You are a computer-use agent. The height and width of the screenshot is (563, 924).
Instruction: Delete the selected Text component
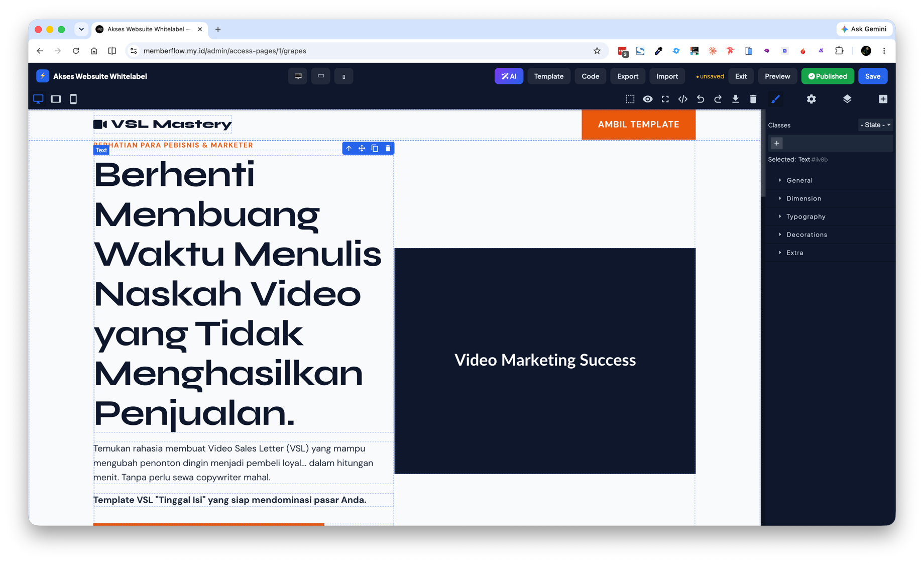[388, 148]
